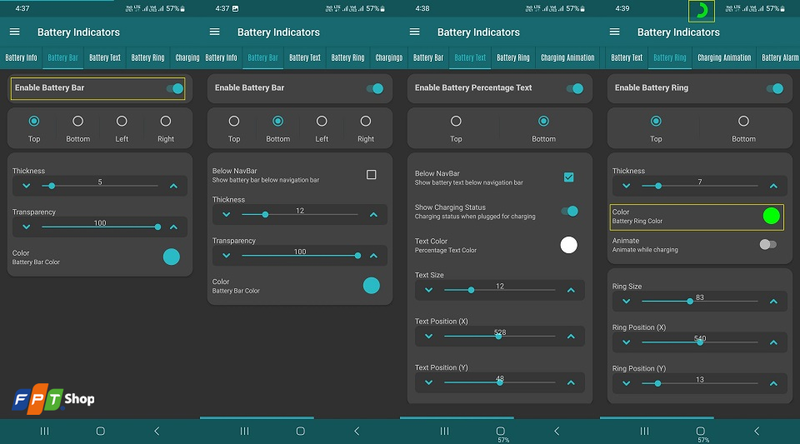This screenshot has width=800, height=444.
Task: Decrease Ring Position (Y) with down chevron
Action: (x=626, y=383)
